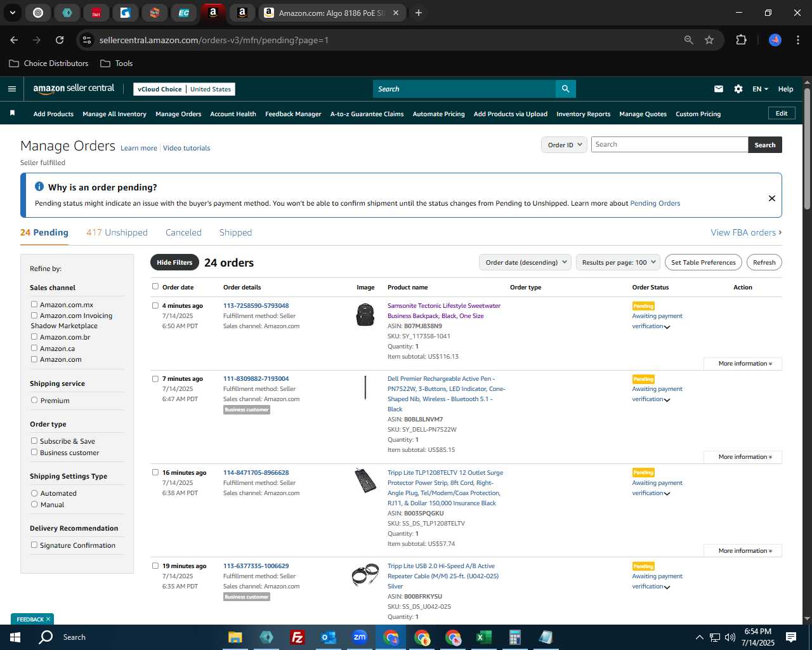
Task: Open Zoom from the taskbar
Action: 360,637
